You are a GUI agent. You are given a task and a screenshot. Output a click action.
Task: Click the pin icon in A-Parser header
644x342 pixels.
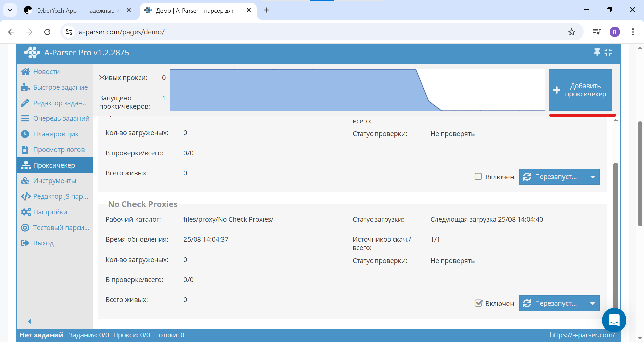597,52
